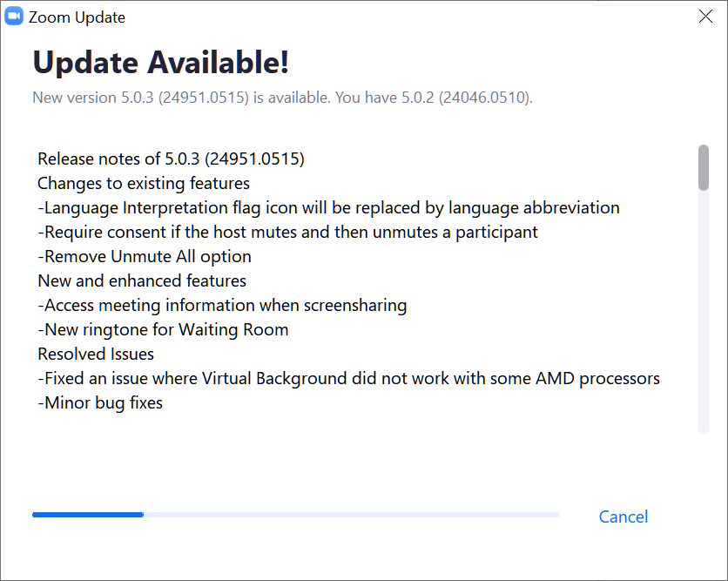Screen dimensions: 728x581
Task: Click the "Remove Unmute All option" line
Action: [145, 256]
